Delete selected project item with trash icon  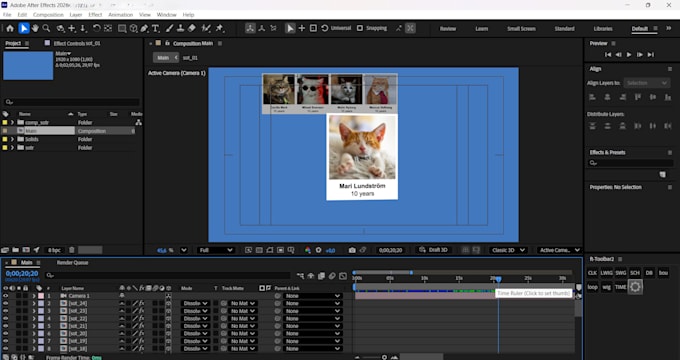pyautogui.click(x=72, y=250)
